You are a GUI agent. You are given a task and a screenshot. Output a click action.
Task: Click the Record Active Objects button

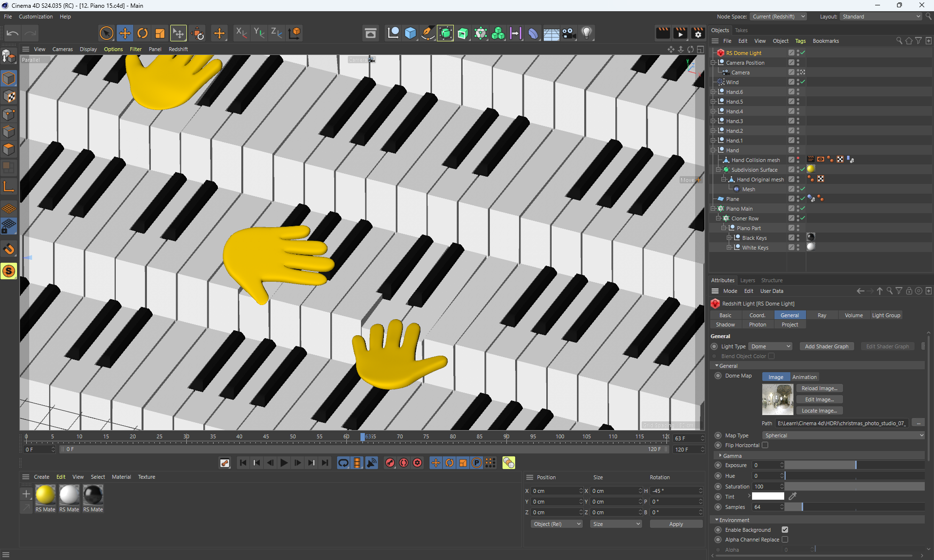[x=390, y=463]
